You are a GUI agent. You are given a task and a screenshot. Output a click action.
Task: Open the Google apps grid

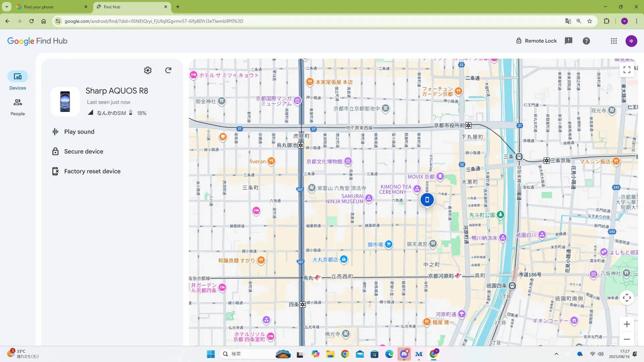tap(614, 41)
